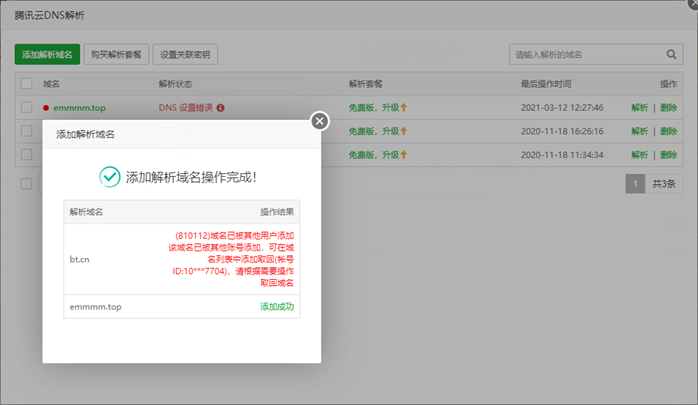Viewport: 698px width, 405px height.
Task: Click the 解析套餐 column header
Action: 365,84
